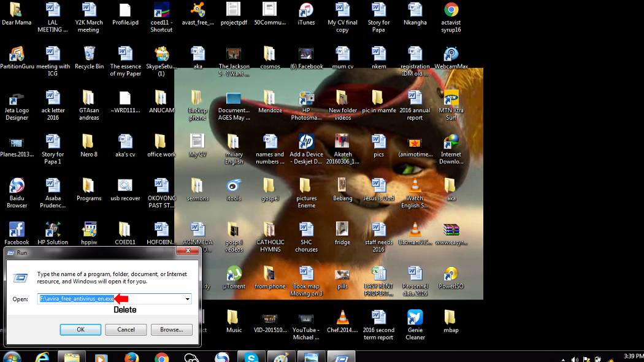Select the Chef.2014 VLC file
The height and width of the screenshot is (362, 644).
pyautogui.click(x=342, y=322)
